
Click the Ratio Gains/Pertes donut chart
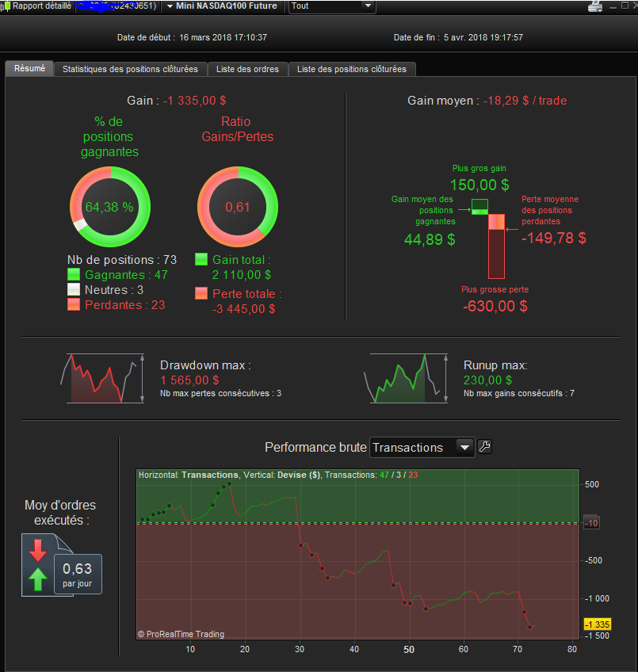point(238,207)
